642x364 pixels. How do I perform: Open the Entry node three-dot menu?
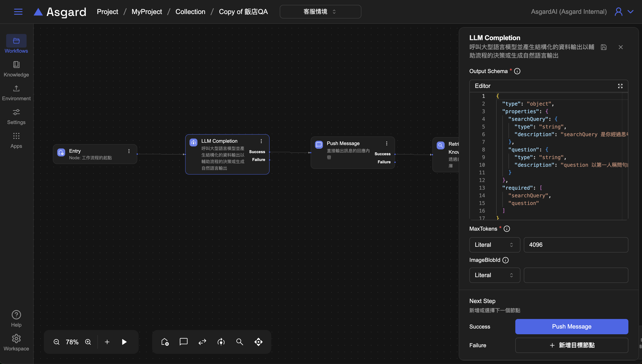(129, 151)
